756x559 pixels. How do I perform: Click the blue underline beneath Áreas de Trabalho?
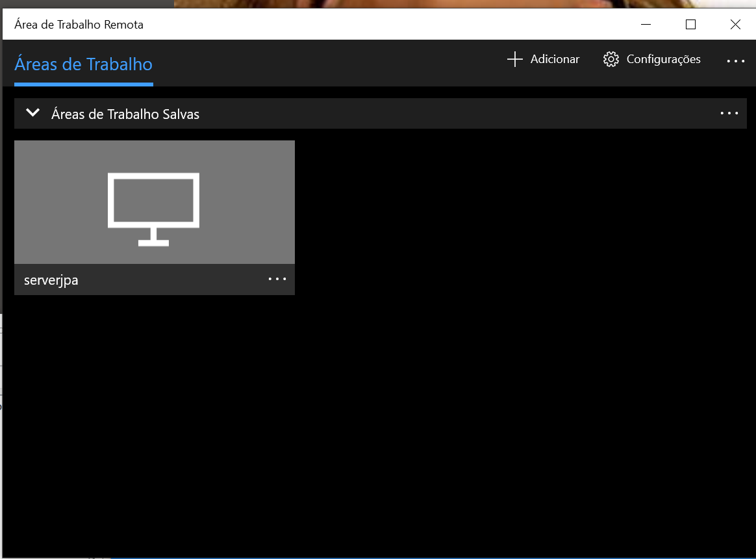83,84
